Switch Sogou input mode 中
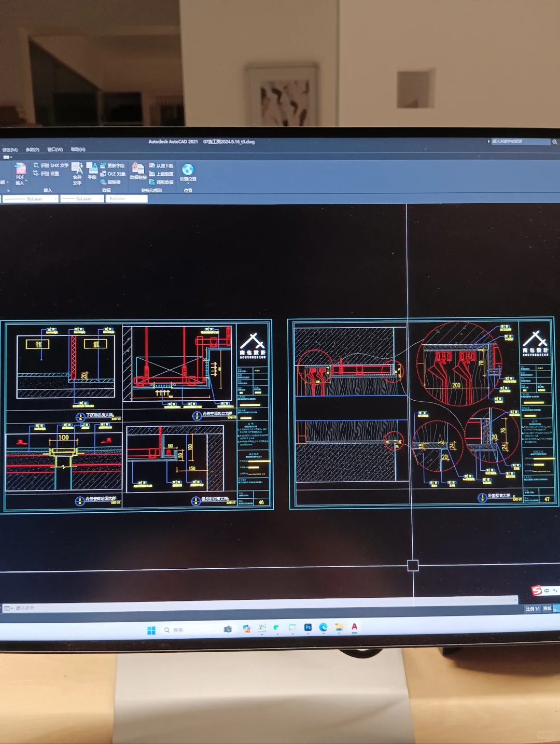560x744 pixels. tap(547, 591)
